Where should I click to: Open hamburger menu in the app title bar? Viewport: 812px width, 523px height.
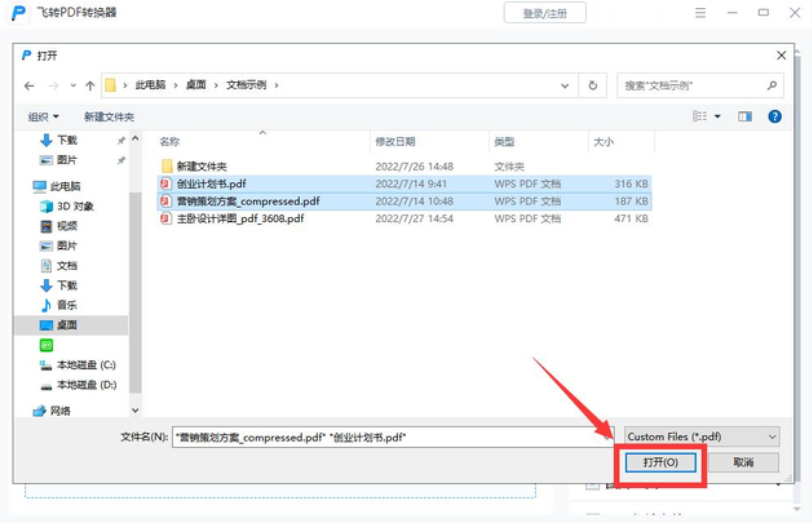coord(699,12)
